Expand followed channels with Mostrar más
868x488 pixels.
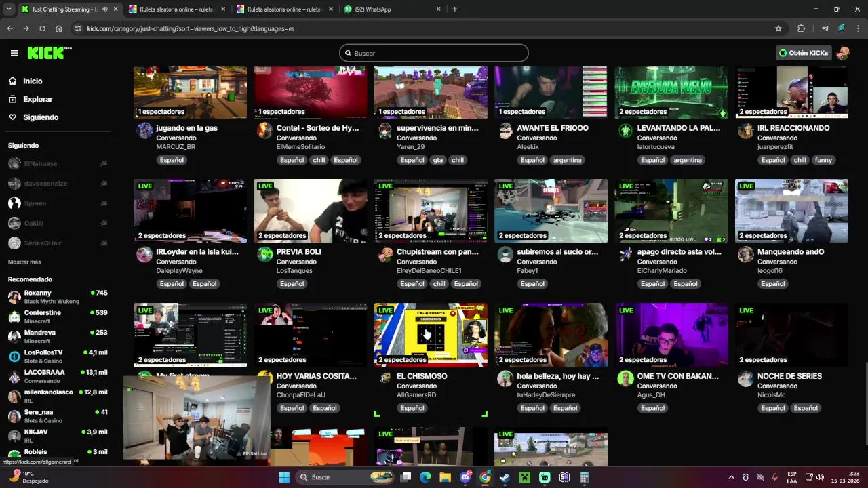click(x=24, y=262)
